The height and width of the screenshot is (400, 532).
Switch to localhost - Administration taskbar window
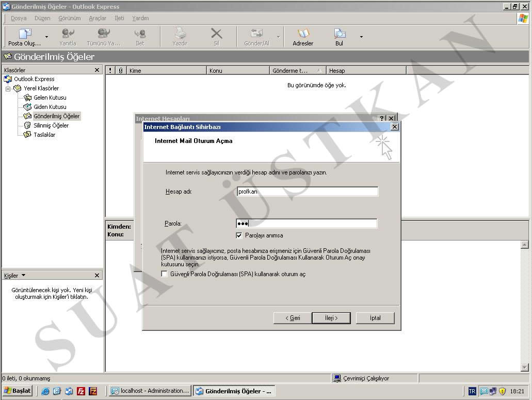coord(150,391)
